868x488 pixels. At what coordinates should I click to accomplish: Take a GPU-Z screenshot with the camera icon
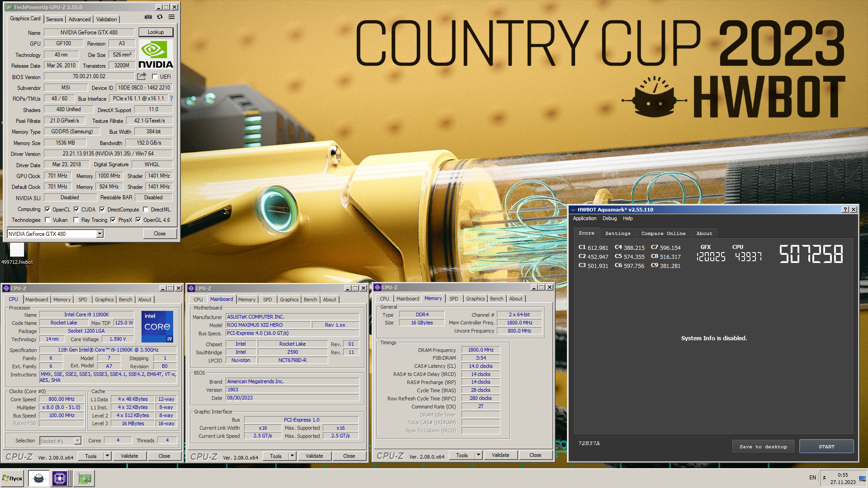148,17
